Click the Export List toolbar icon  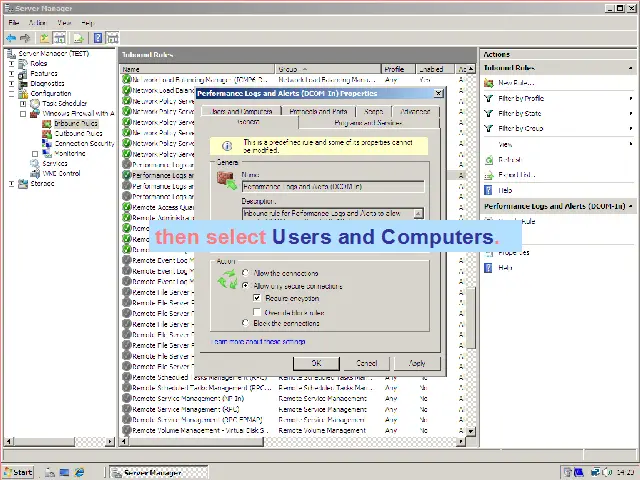[78, 38]
